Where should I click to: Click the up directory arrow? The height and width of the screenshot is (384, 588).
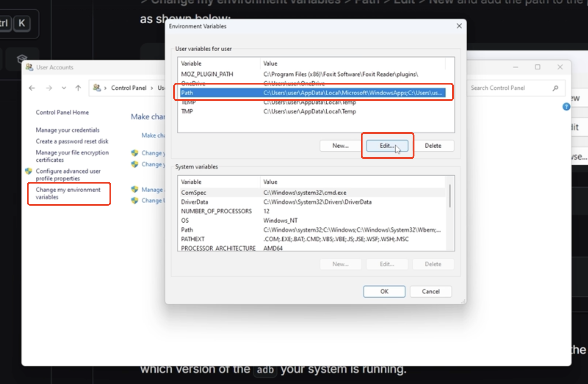coord(78,88)
